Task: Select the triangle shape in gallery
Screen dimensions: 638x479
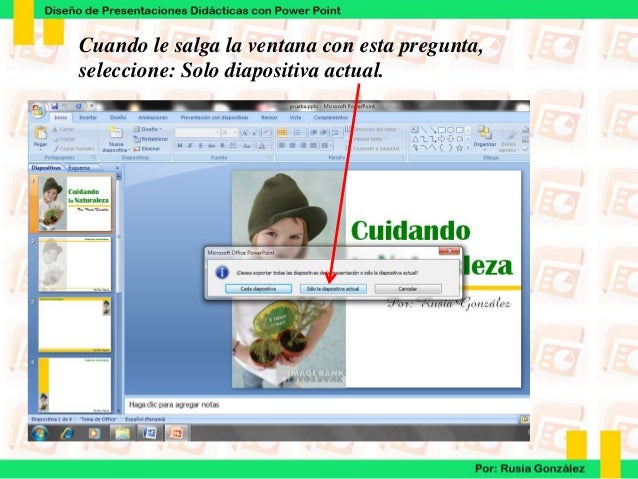Action: coord(415,139)
